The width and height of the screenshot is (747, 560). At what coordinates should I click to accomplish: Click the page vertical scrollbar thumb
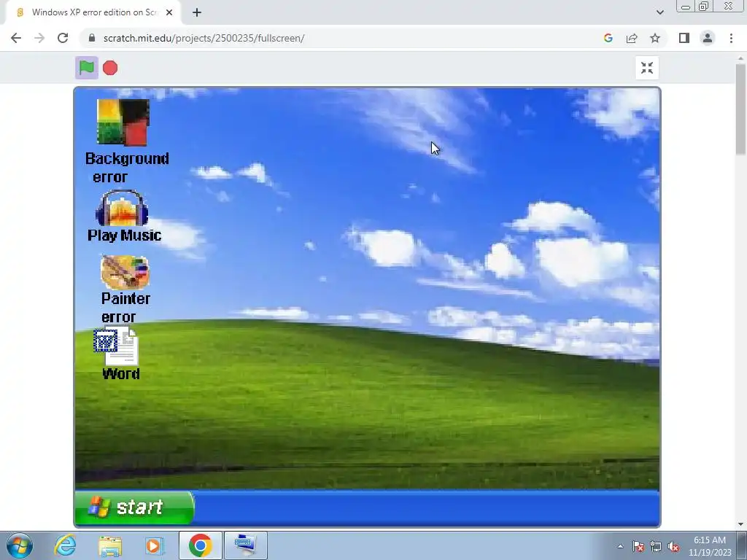tap(740, 109)
